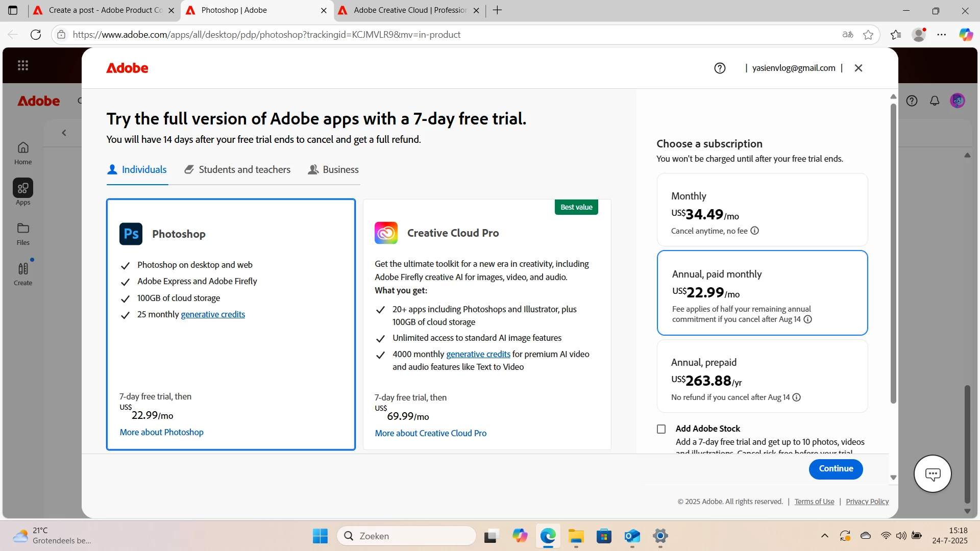Expand hidden system tray icons chevron
The height and width of the screenshot is (551, 980).
825,536
